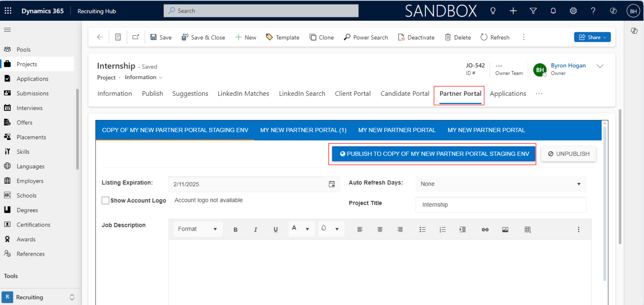644x305 pixels.
Task: Open the Listing Expiration calendar picker
Action: pos(332,184)
